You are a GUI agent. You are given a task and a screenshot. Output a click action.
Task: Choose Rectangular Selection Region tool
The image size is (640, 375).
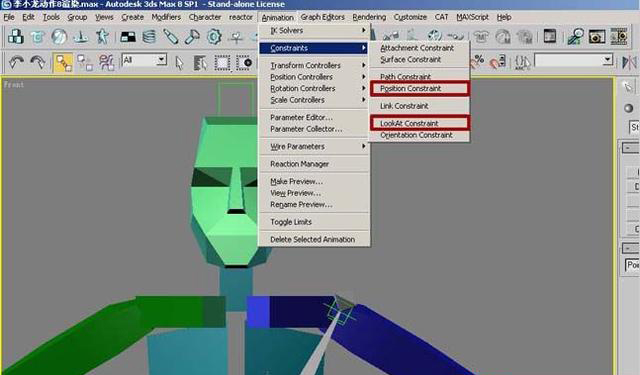[x=222, y=63]
